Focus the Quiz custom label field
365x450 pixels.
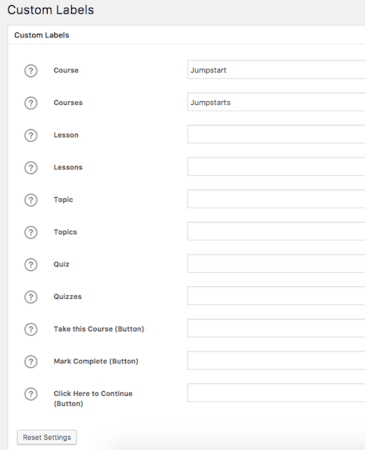(276, 264)
